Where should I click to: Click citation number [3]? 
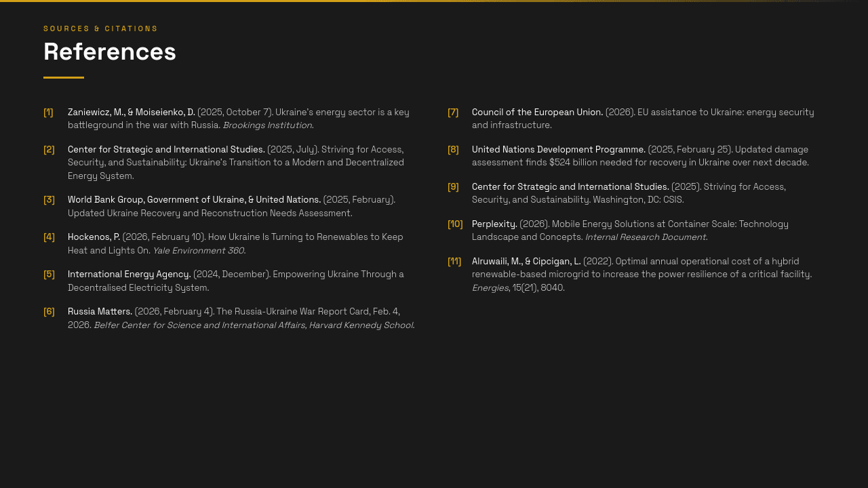[49, 200]
